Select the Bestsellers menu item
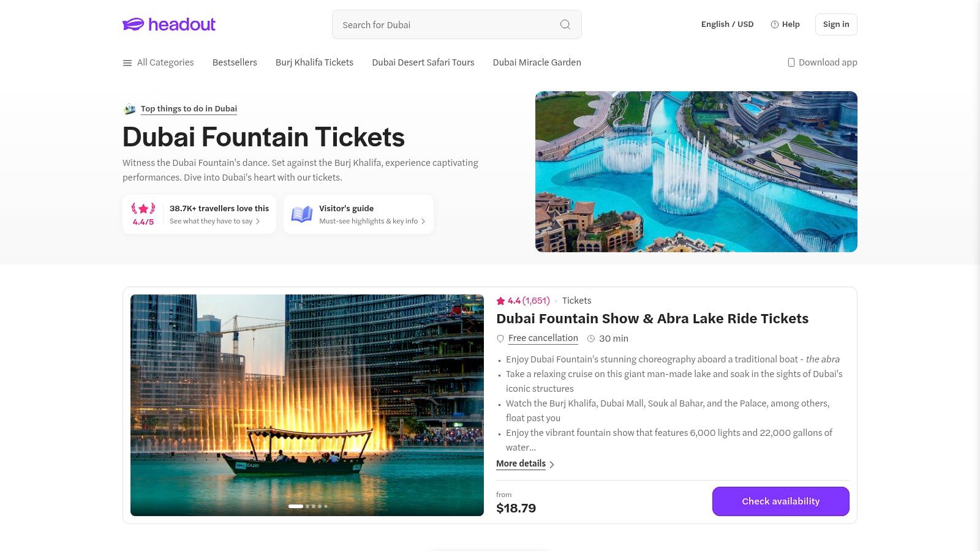Viewport: 980px width, 551px height. 235,62
